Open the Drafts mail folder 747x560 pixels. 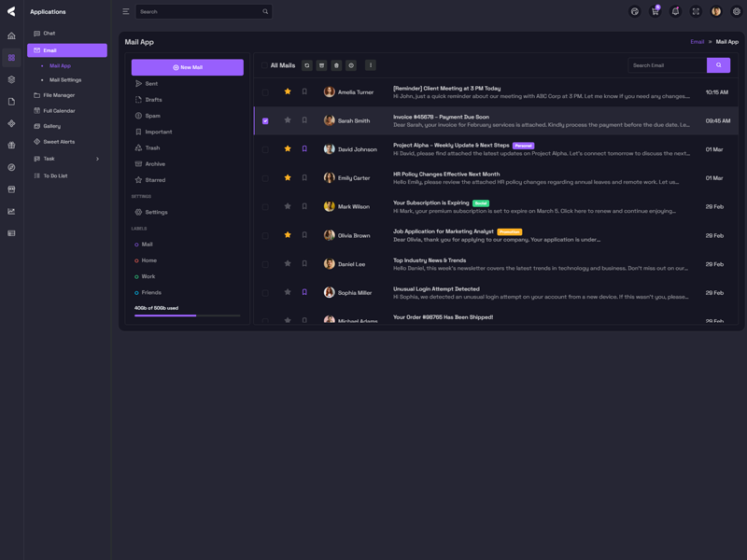pyautogui.click(x=153, y=100)
